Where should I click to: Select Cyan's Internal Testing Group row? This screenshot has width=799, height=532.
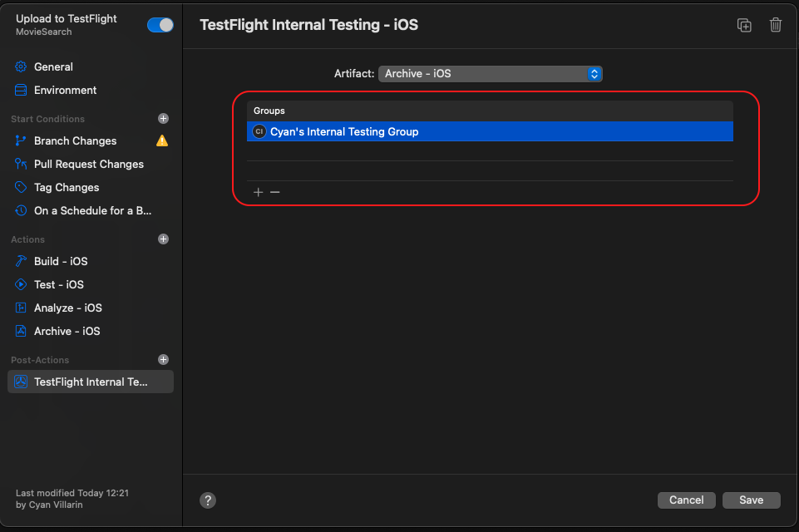point(491,131)
